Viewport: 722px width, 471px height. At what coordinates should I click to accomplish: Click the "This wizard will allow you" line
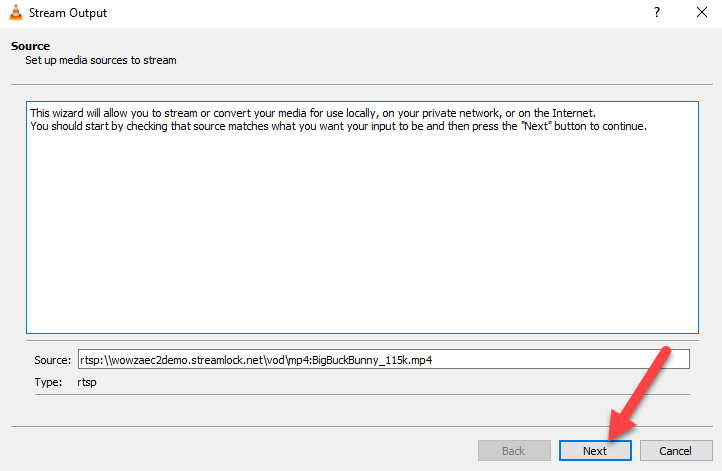coord(313,113)
